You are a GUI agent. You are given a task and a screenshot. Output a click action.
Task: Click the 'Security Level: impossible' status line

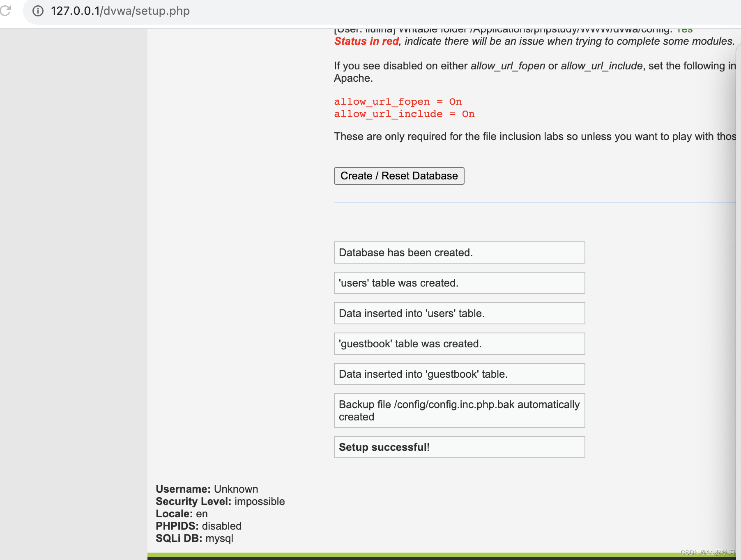pos(220,501)
